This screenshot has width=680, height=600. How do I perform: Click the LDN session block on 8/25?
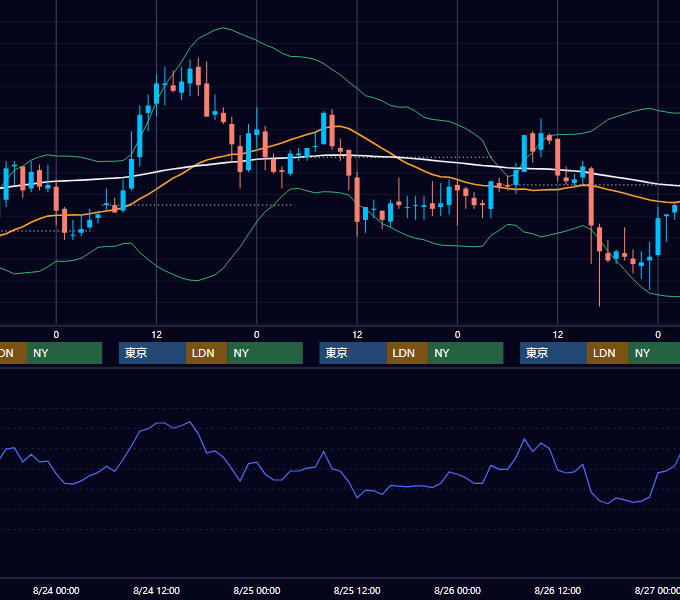[407, 353]
